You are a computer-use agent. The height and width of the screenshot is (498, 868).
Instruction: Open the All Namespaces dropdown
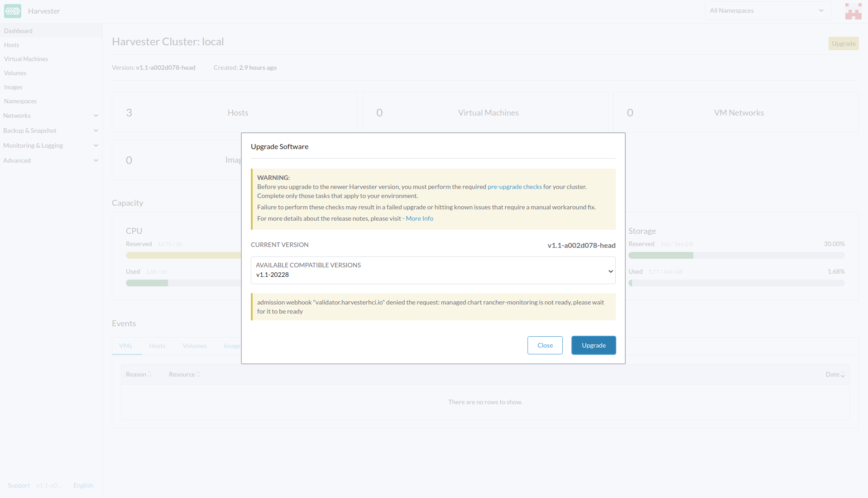[x=767, y=10]
